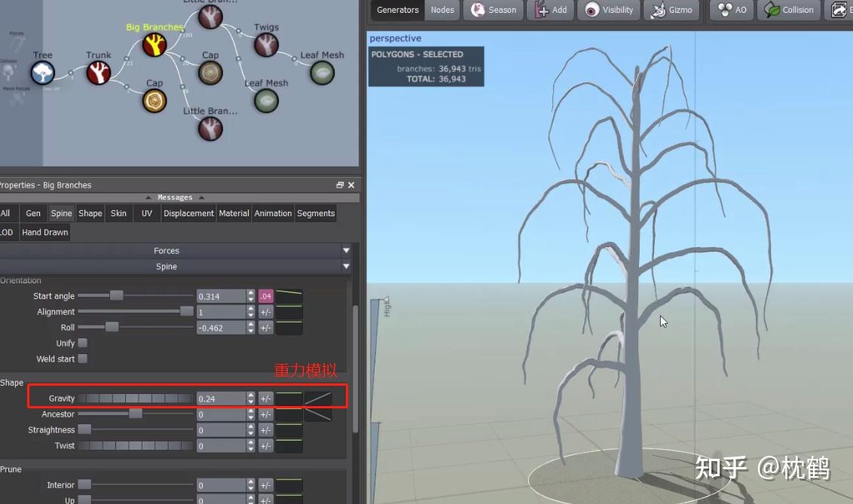Toggle the Unify checkbox
853x504 pixels.
(x=83, y=343)
